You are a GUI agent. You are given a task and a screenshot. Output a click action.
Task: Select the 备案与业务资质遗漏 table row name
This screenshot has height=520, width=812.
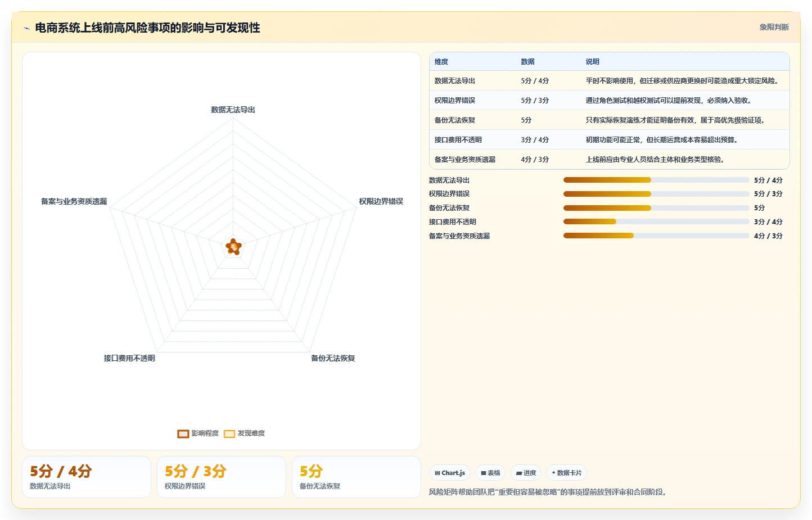coord(465,160)
